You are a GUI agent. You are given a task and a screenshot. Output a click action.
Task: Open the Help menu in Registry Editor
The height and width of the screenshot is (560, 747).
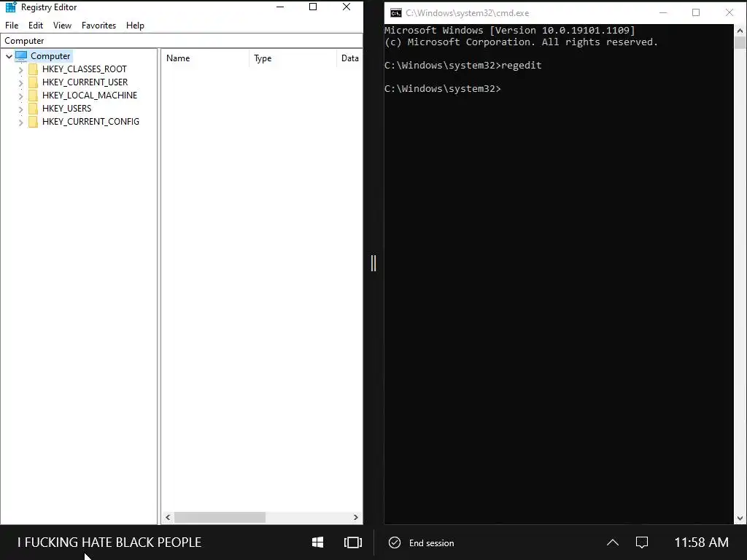click(135, 26)
